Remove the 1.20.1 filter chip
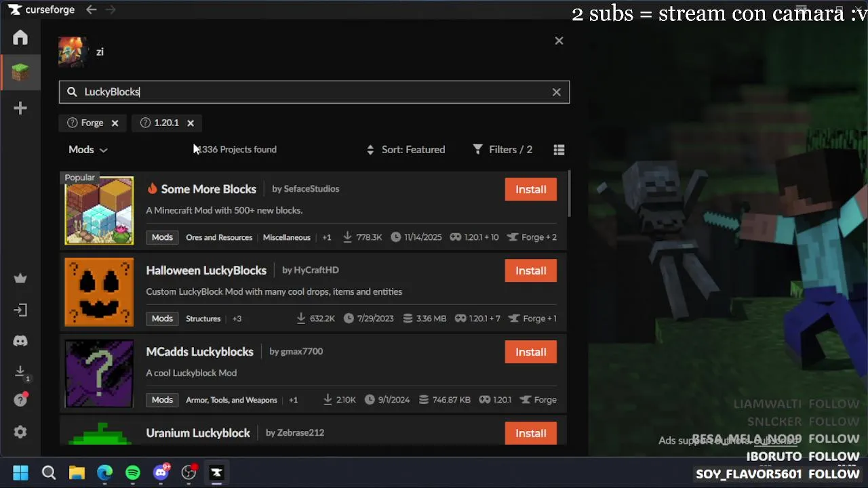868x488 pixels. (x=191, y=123)
